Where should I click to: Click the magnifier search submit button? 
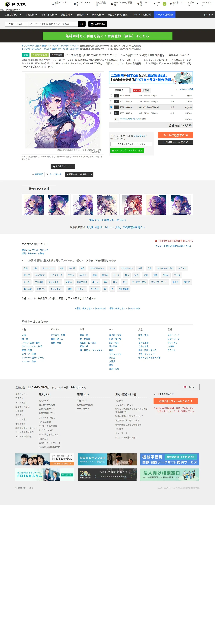pos(82,24)
